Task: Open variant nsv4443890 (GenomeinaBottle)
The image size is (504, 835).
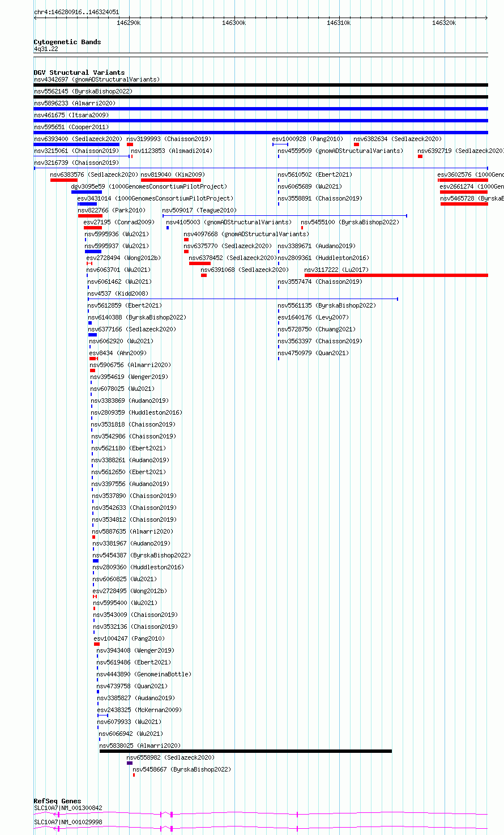Action: [144, 674]
